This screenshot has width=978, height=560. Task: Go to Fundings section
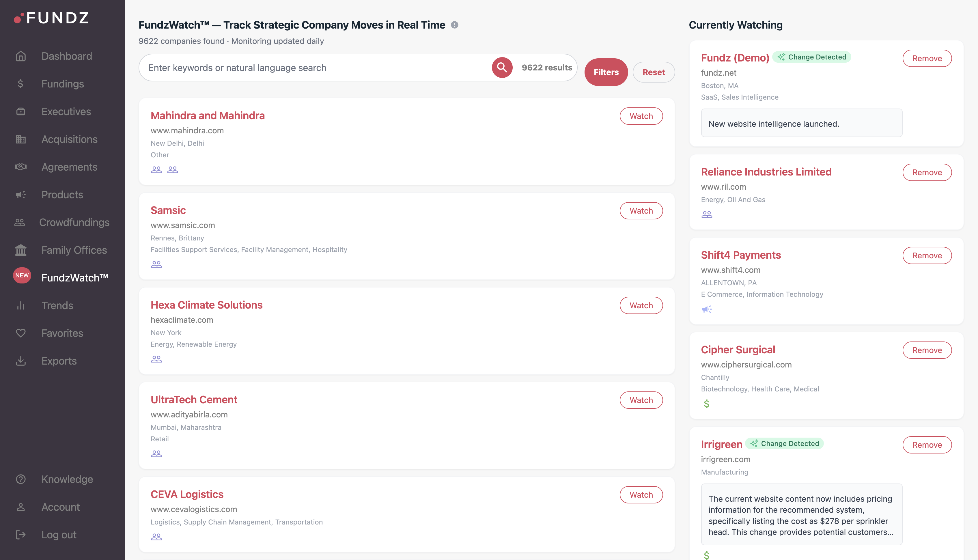[x=63, y=84]
